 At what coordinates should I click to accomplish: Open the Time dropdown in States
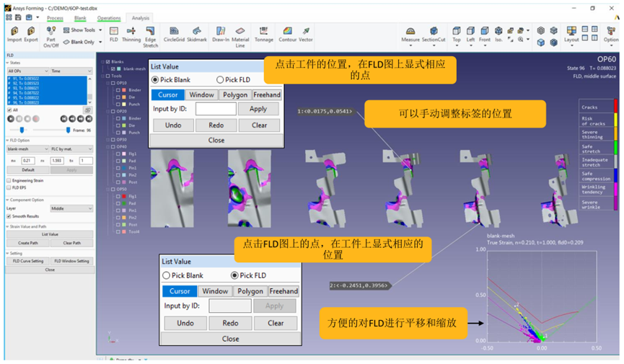(x=71, y=71)
